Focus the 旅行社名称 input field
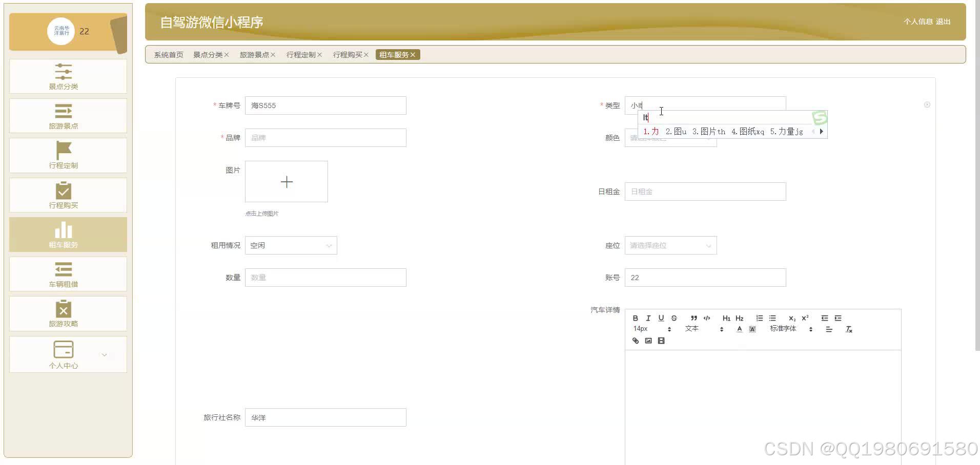Image resolution: width=980 pixels, height=465 pixels. click(325, 417)
